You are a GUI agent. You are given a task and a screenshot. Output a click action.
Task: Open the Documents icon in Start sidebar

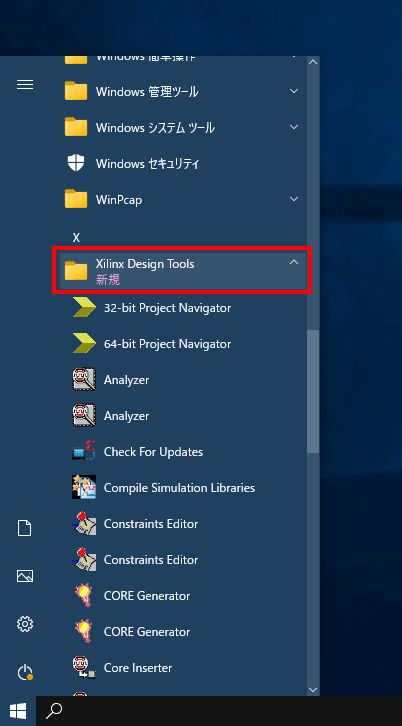tap(25, 528)
